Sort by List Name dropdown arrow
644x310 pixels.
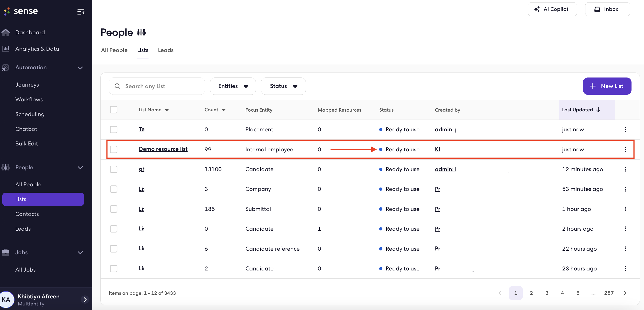click(167, 110)
